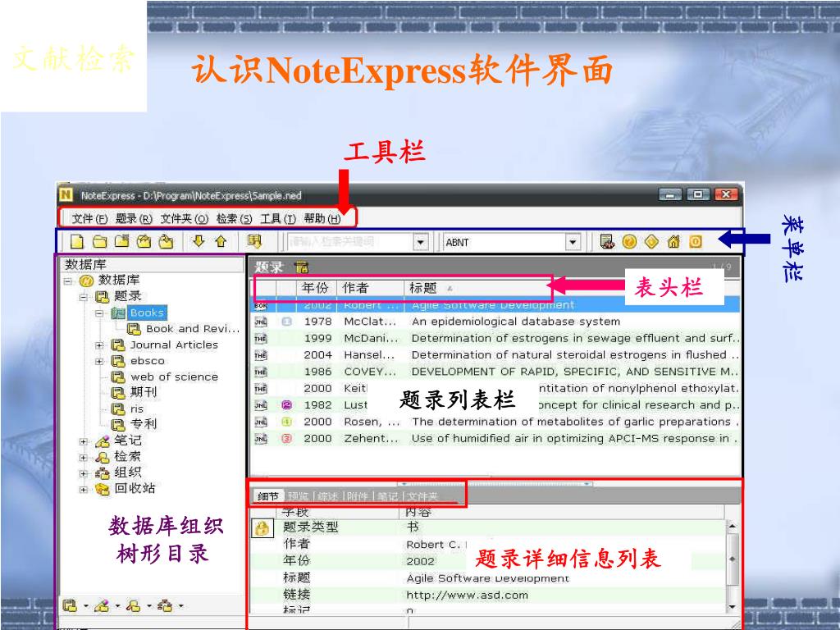Click the house home toolbar icon
This screenshot has height=630, width=840.
[673, 242]
